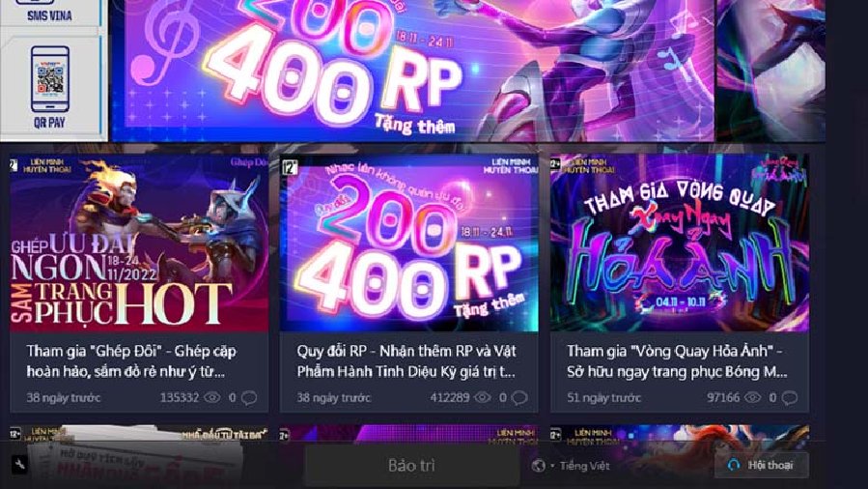
Task: Open the Vòng Quay Hỏa Ảnh article title
Action: (677, 361)
